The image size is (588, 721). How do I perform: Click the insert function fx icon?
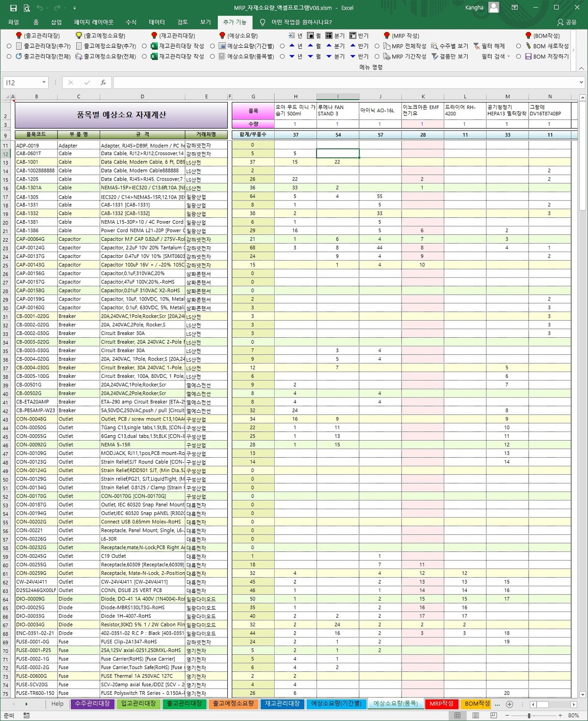pos(103,82)
